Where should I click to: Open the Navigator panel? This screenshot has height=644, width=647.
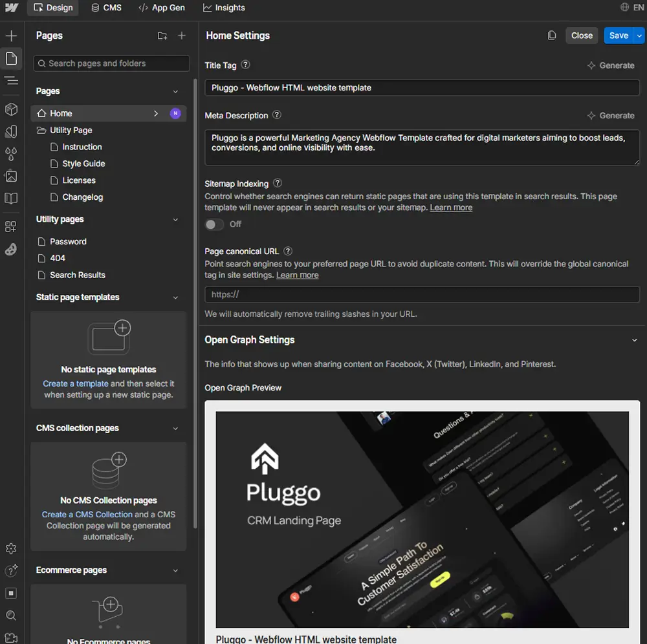click(x=10, y=81)
